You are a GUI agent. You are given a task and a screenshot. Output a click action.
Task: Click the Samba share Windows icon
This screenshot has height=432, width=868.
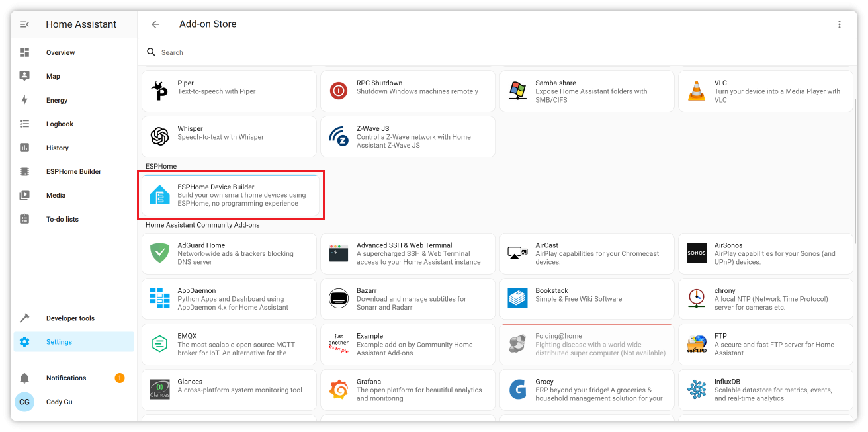point(517,91)
